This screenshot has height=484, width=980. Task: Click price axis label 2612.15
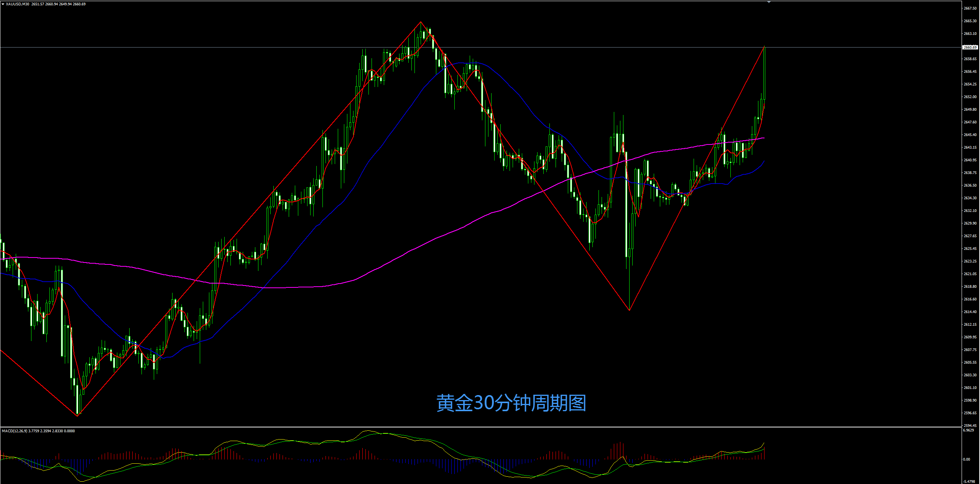point(970,325)
